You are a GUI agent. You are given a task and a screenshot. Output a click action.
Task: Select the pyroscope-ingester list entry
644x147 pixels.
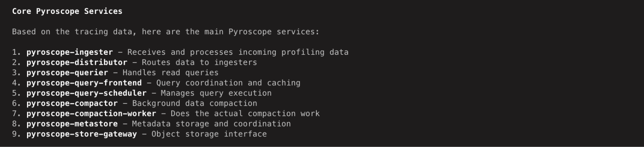point(70,52)
